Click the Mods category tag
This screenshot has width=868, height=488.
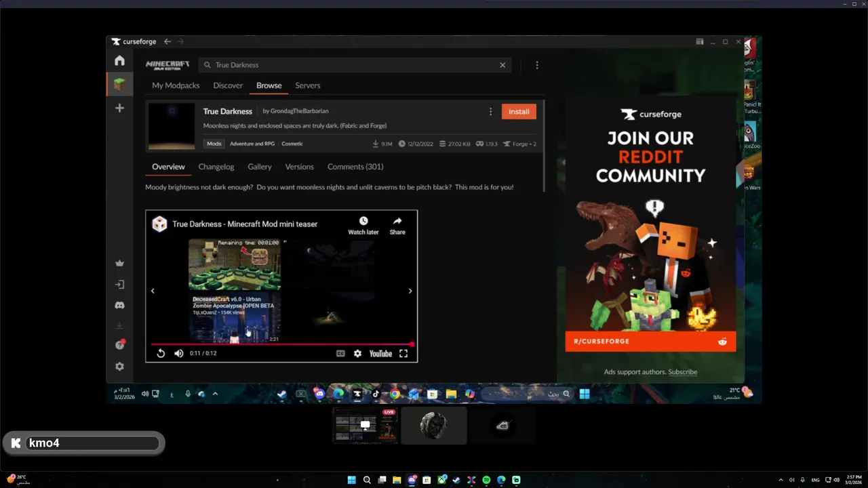click(214, 144)
